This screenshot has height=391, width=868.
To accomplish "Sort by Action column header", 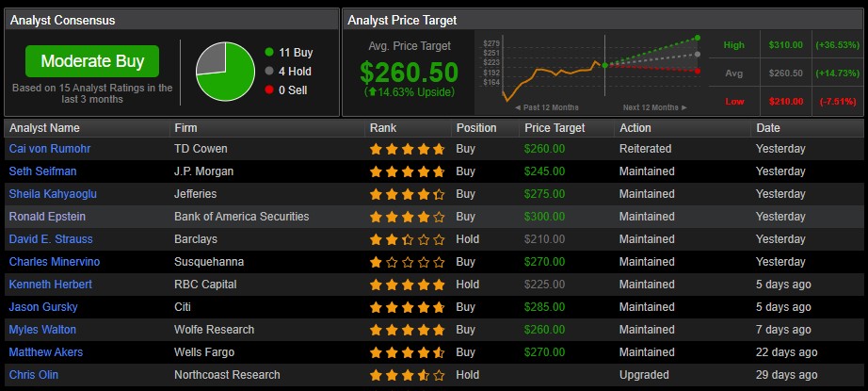I will (635, 128).
